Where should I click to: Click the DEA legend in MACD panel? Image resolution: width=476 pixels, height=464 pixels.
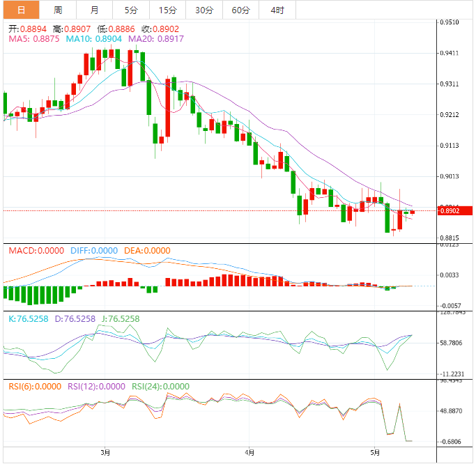click(146, 251)
